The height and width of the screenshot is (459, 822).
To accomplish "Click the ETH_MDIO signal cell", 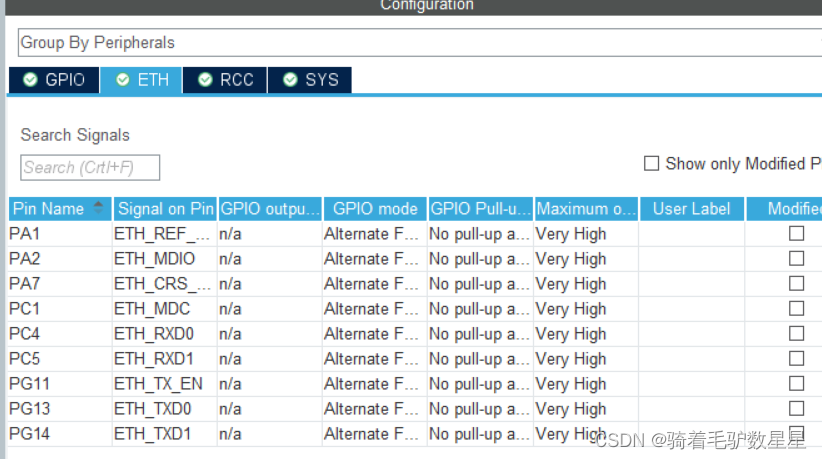I will (x=165, y=259).
